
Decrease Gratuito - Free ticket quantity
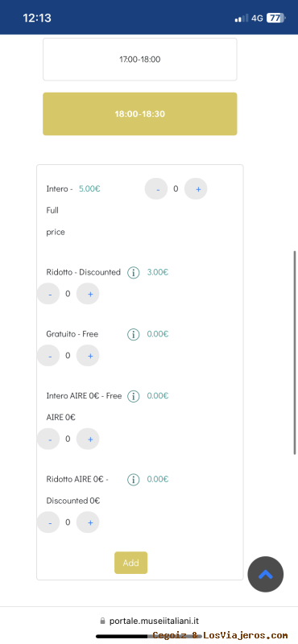click(x=48, y=355)
